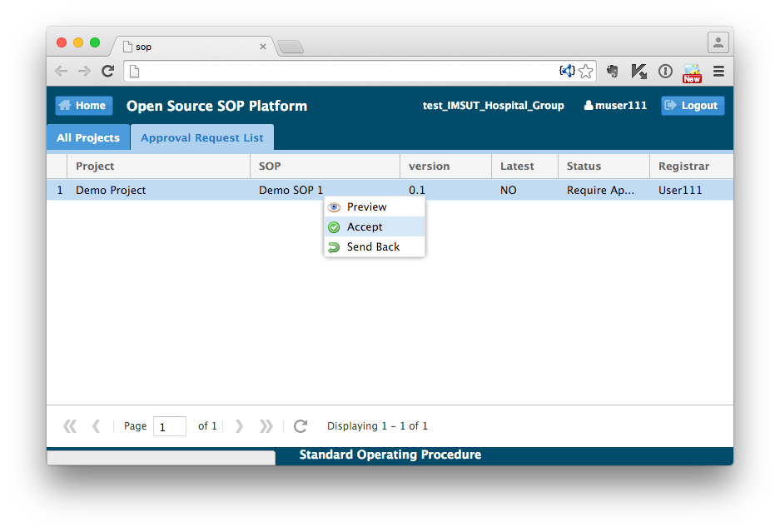Go to first page with double-left arrow
The height and width of the screenshot is (532, 780).
pyautogui.click(x=70, y=426)
